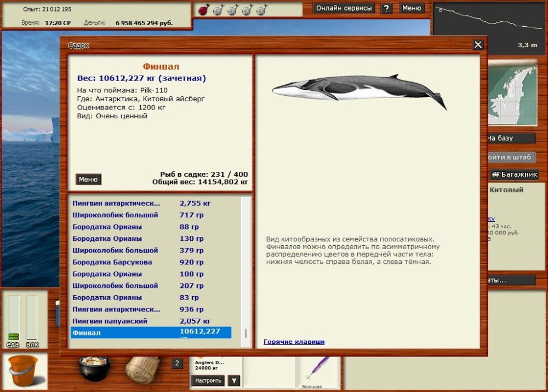548x392 pixels.
Task: Open the question mark help button
Action: point(386,8)
